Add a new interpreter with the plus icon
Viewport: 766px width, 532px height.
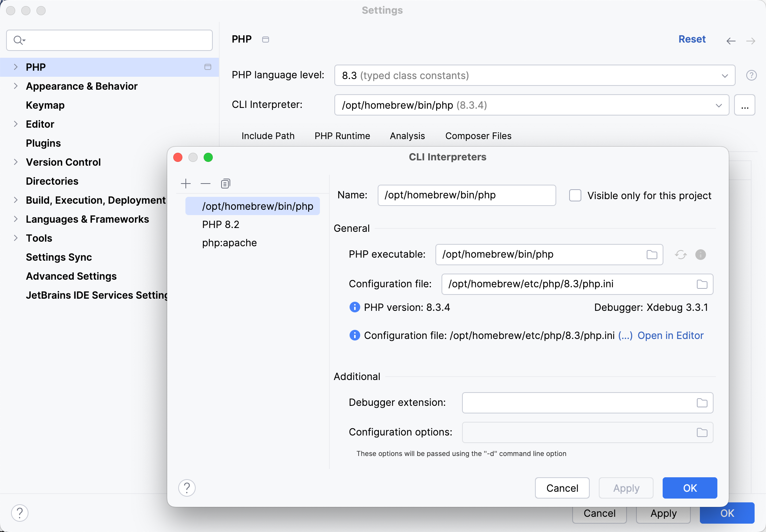[x=186, y=183]
